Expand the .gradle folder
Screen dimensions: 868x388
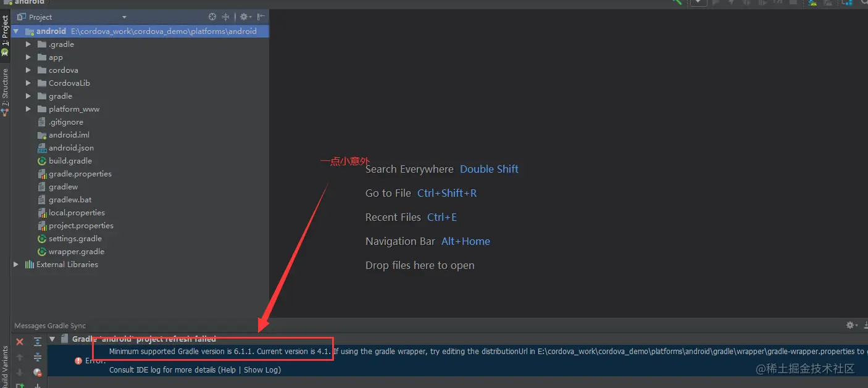click(x=28, y=44)
